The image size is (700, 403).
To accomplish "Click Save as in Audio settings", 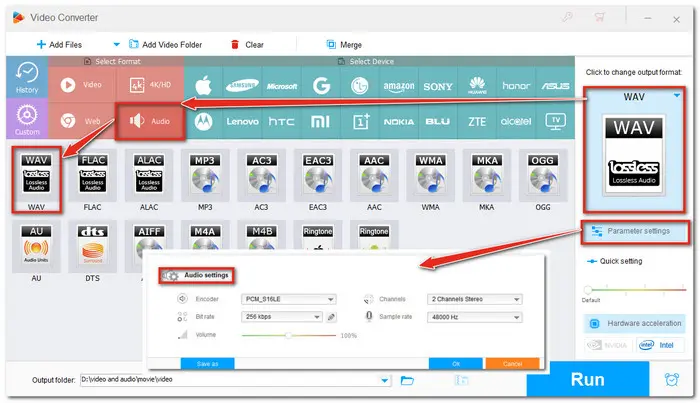I will pos(206,363).
